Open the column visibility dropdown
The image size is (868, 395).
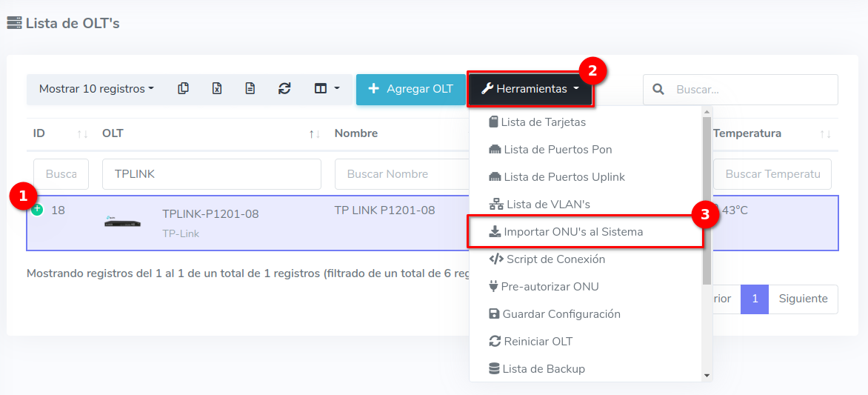(327, 89)
